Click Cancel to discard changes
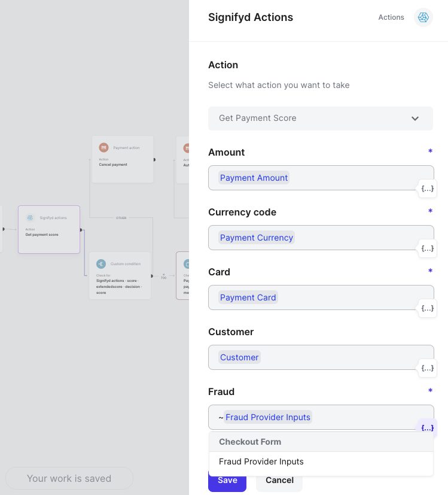 click(x=279, y=480)
